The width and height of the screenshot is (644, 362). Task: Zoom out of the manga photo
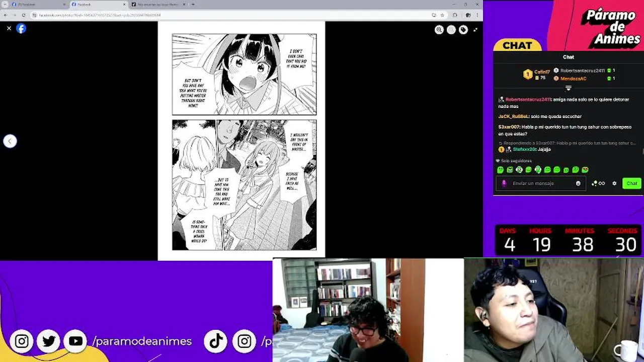pyautogui.click(x=451, y=30)
